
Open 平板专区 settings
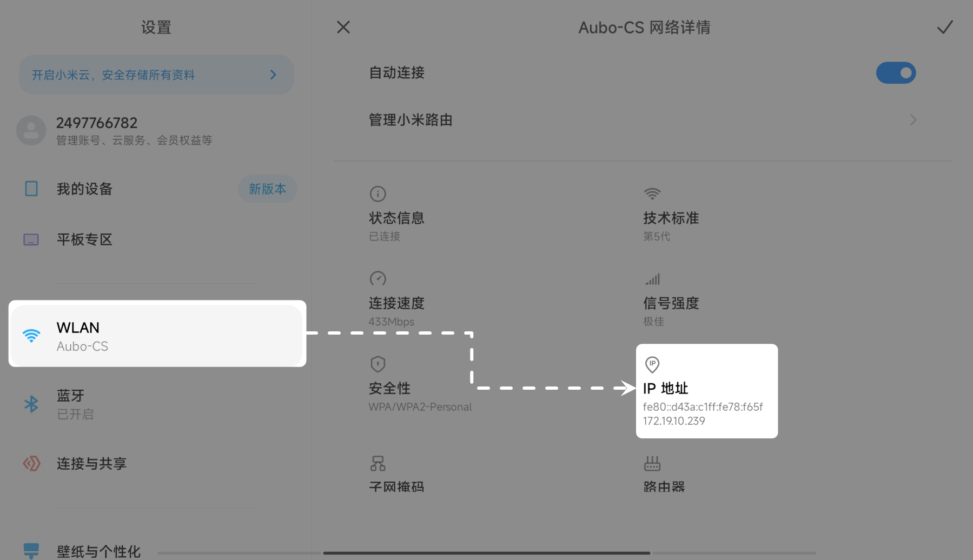coord(156,239)
